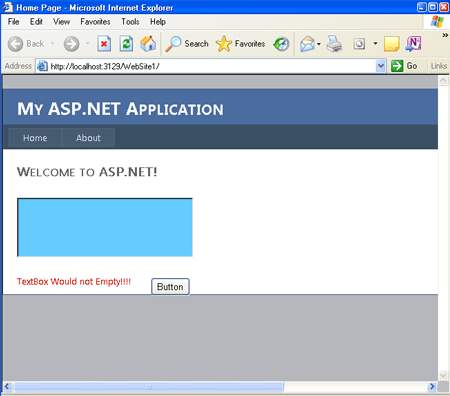The width and height of the screenshot is (450, 396).
Task: Maximize the Internet Explorer window
Action: 433,7
